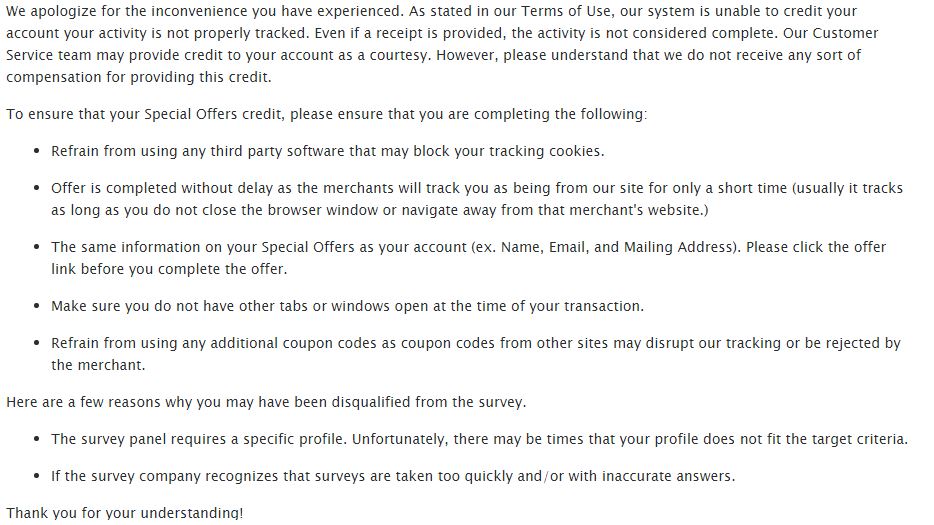
Task: Click the bullet 'If the survey company recognizes'
Action: coord(393,476)
